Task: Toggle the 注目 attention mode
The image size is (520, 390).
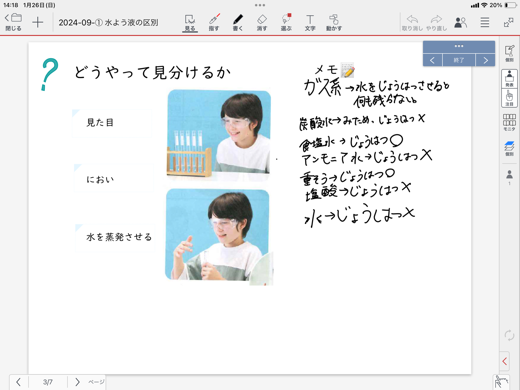Action: click(x=509, y=98)
